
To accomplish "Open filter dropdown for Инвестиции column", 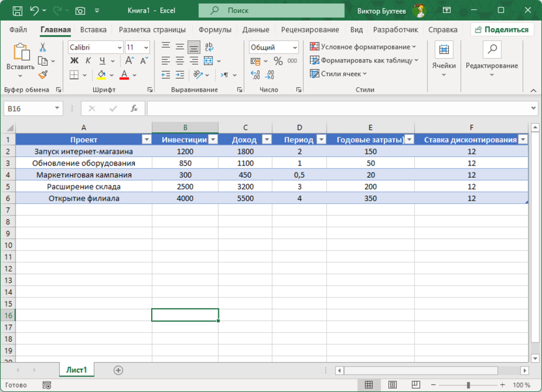I will pos(212,139).
